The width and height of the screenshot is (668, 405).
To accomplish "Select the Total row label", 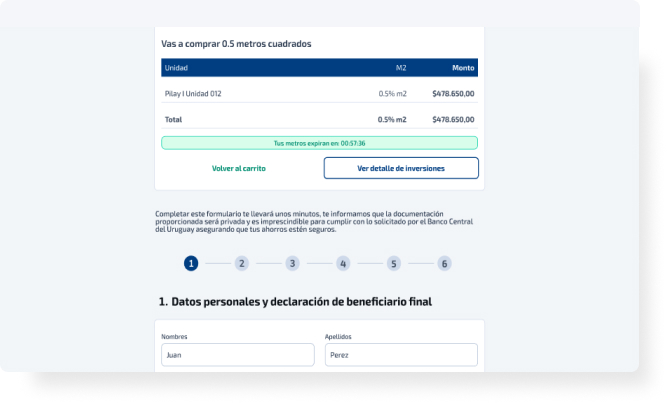I will tap(173, 119).
